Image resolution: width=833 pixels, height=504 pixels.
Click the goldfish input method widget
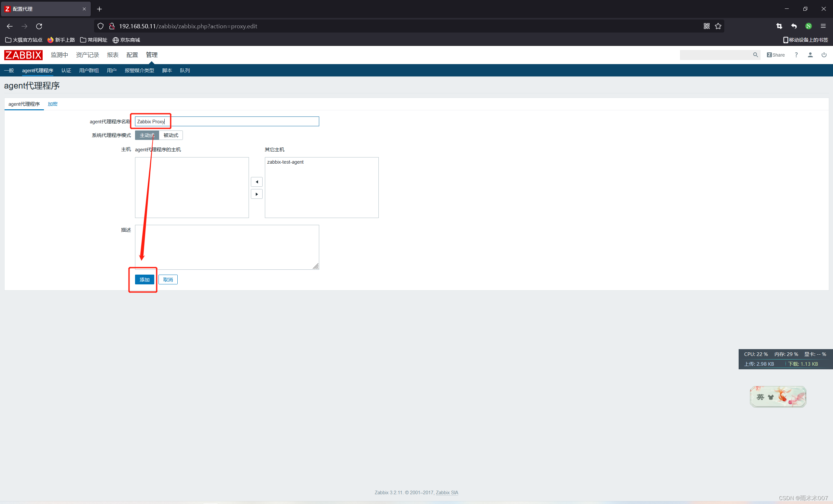(778, 397)
